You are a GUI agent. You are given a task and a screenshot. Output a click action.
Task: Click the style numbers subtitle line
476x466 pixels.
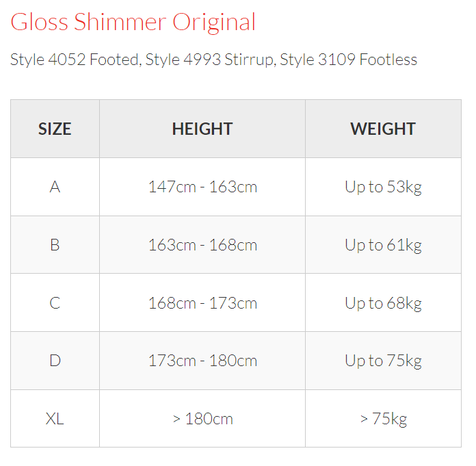click(213, 60)
